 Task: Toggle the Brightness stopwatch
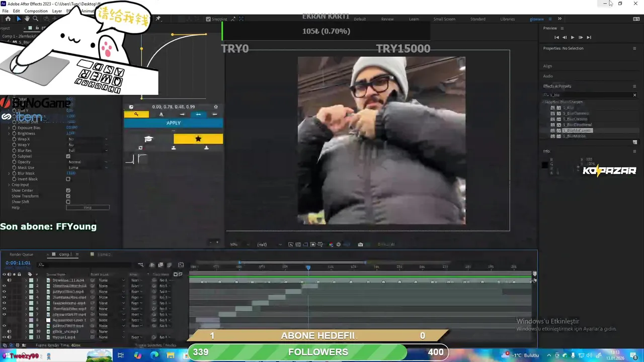point(14,134)
